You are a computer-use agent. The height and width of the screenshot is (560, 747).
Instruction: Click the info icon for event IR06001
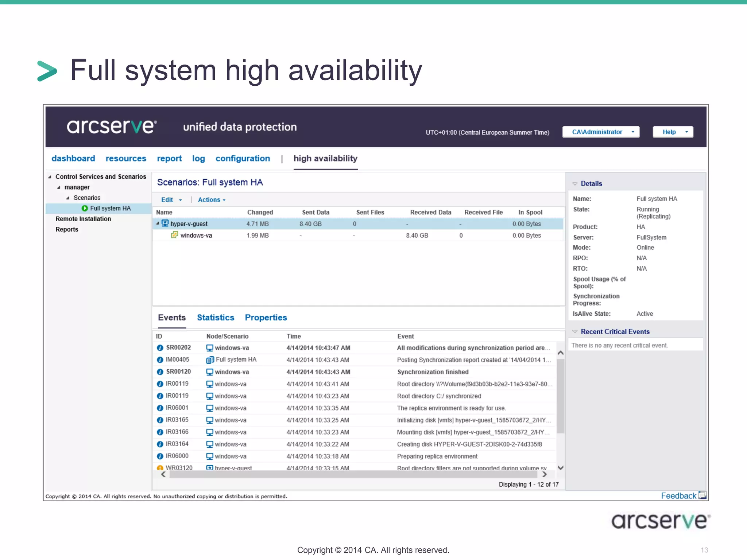160,408
